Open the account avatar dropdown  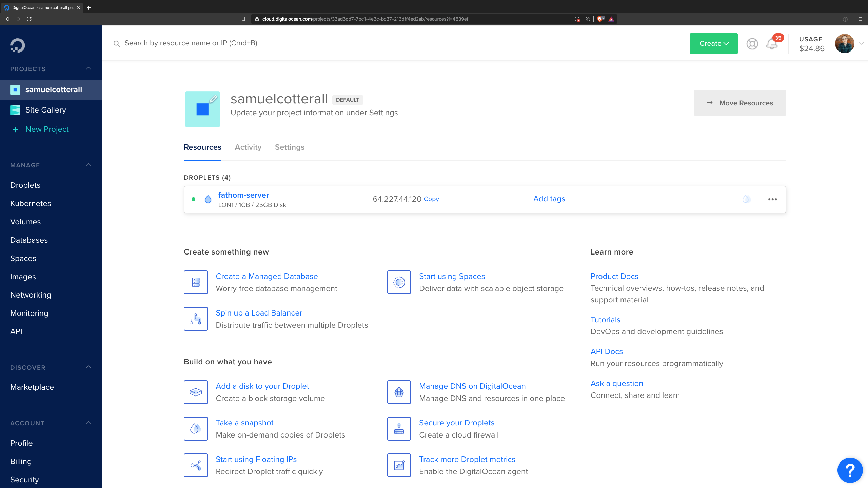[845, 43]
